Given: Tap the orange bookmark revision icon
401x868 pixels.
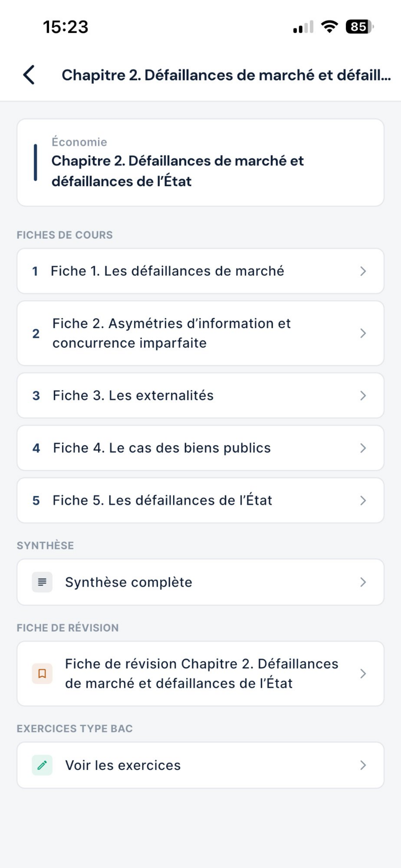Looking at the screenshot, I should tap(42, 674).
